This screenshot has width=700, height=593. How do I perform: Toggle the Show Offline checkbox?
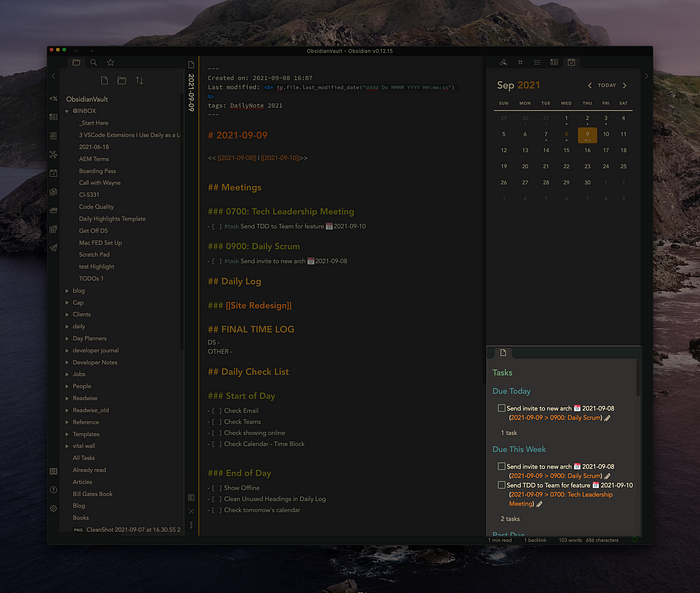click(217, 488)
